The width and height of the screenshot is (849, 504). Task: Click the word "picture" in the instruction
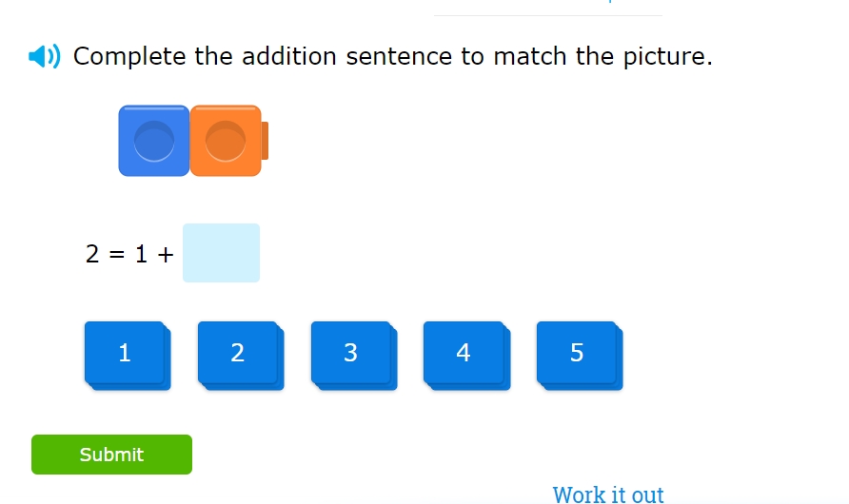pos(666,57)
